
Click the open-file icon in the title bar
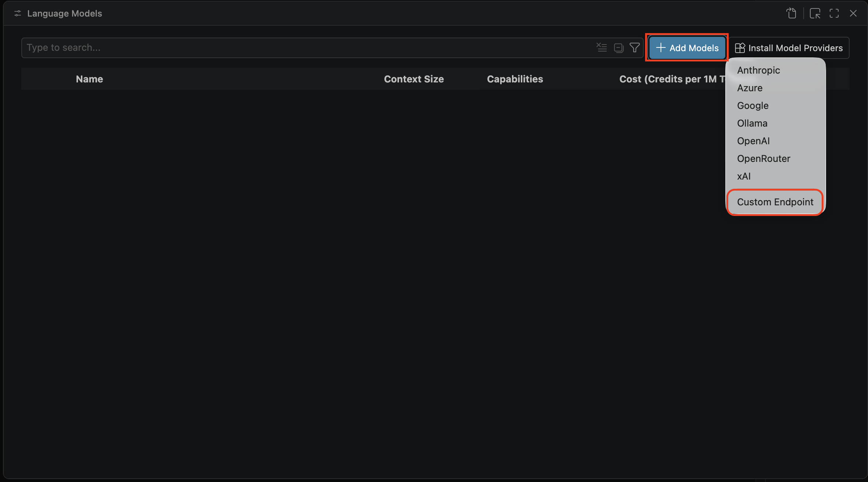point(791,14)
